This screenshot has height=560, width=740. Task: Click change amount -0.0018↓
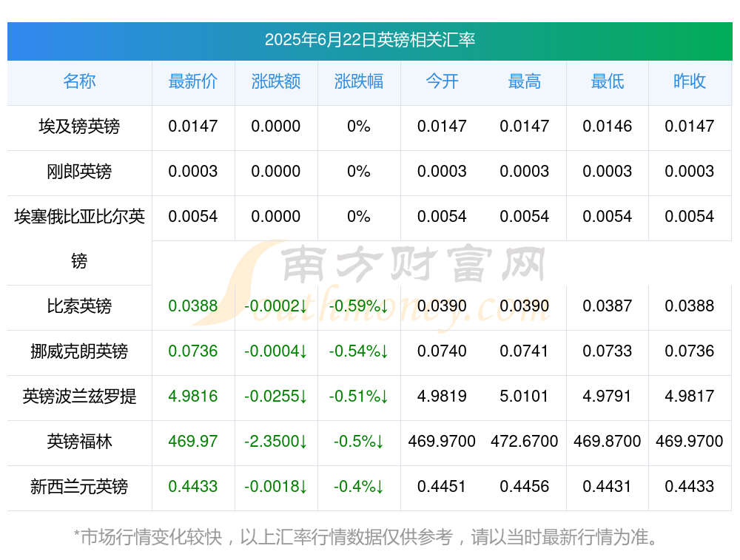275,487
